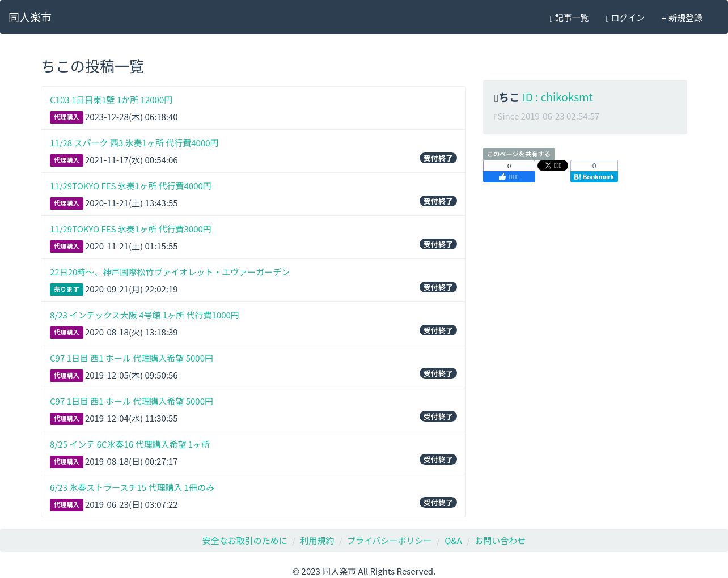Open the C97 post dated 2019-12-04
The height and width of the screenshot is (578, 728).
click(x=132, y=401)
